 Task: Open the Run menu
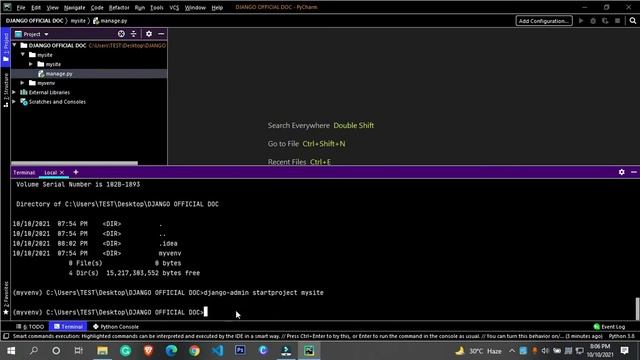[140, 7]
